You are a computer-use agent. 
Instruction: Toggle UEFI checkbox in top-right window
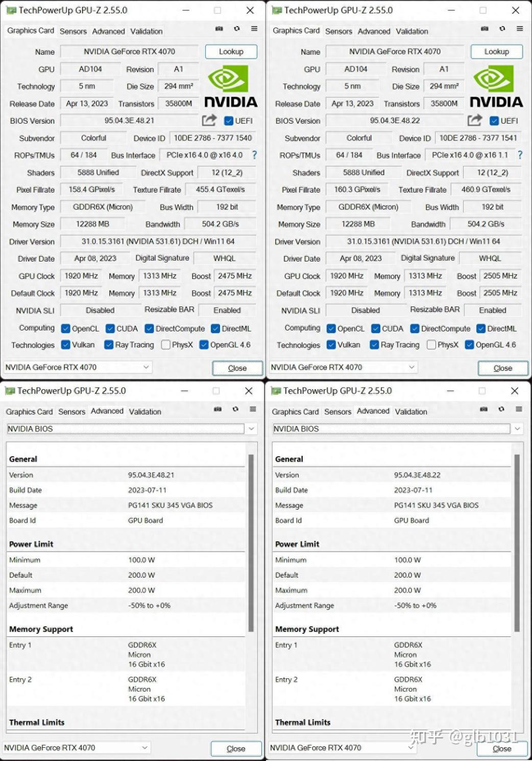tap(494, 121)
